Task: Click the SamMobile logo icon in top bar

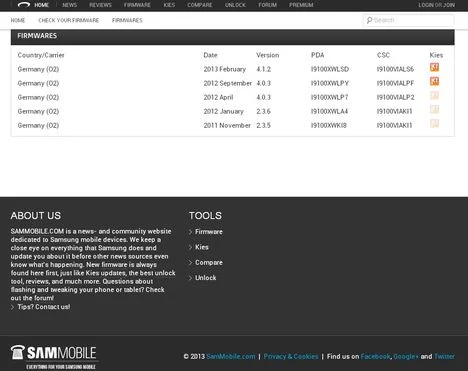Action: [x=24, y=5]
